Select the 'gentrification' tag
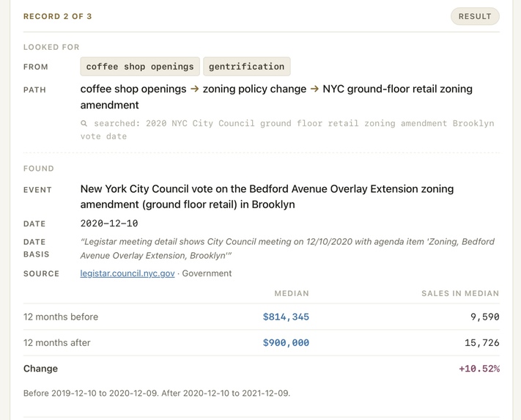The image size is (521, 420). tap(246, 67)
